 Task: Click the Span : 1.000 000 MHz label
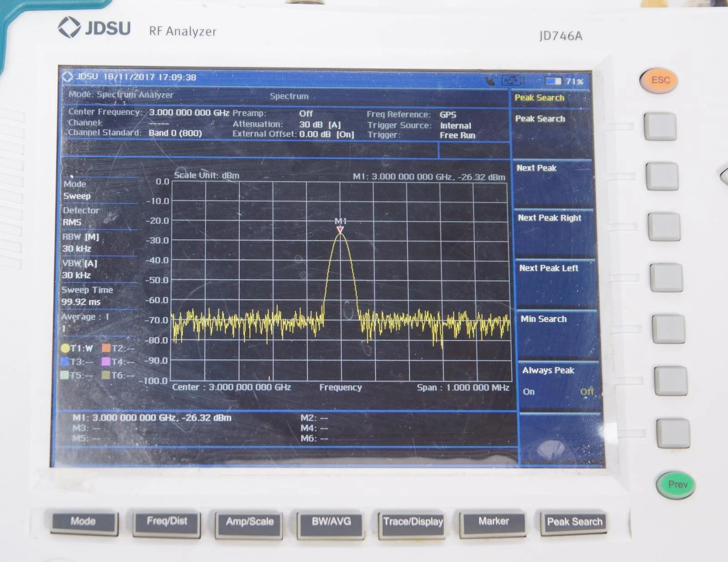[463, 388]
